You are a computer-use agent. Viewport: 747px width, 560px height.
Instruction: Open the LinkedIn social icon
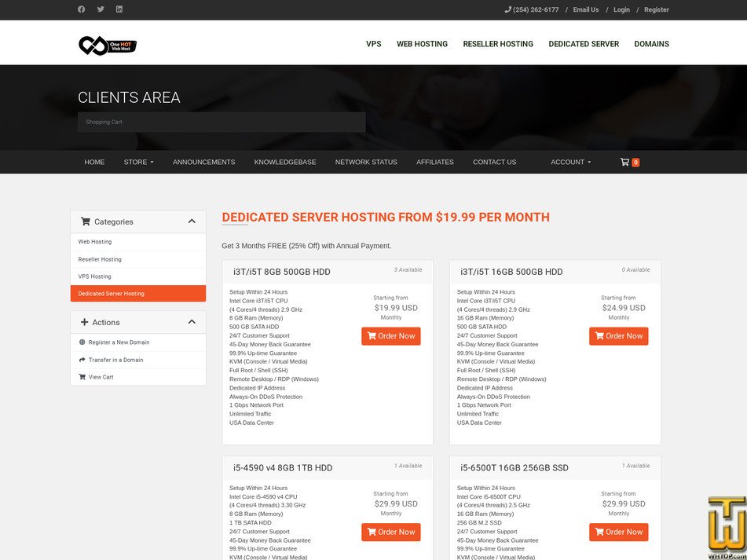(119, 9)
